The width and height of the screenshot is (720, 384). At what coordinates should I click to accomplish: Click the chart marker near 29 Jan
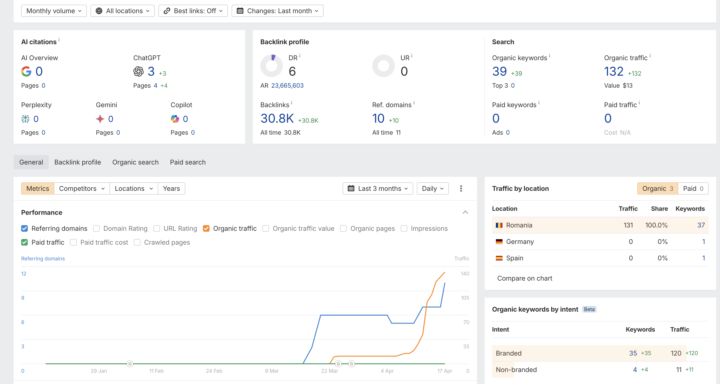point(130,364)
